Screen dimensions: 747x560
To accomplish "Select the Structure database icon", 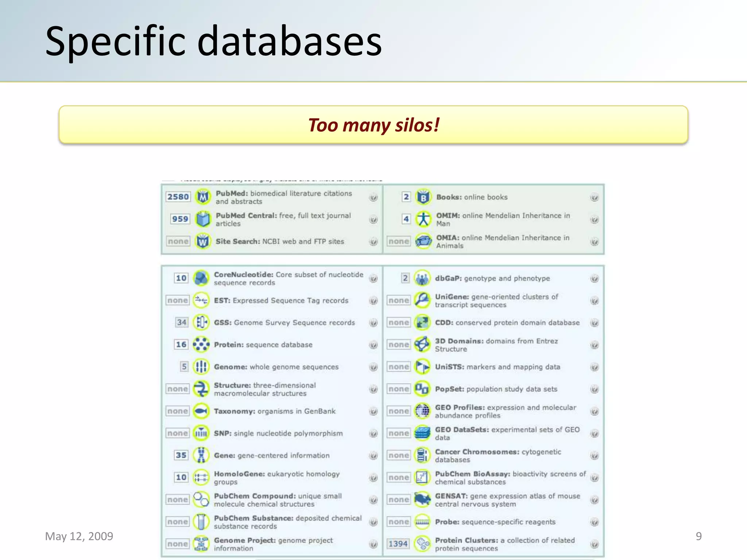I will (x=201, y=389).
